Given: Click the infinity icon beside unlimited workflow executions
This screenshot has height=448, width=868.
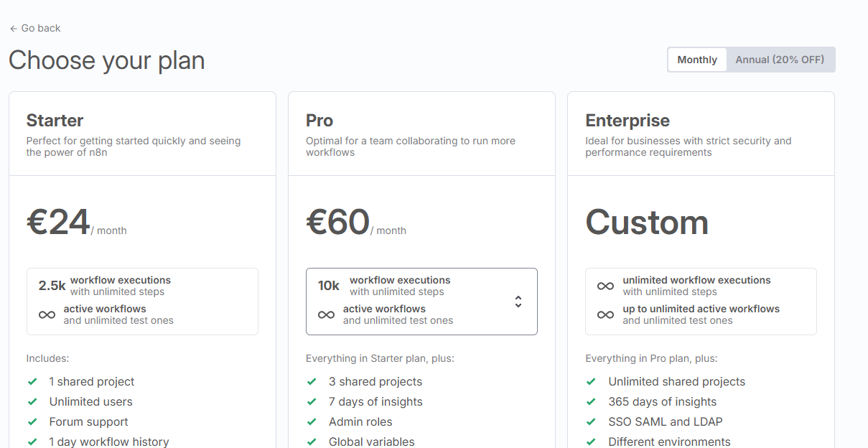Looking at the screenshot, I should [x=605, y=286].
